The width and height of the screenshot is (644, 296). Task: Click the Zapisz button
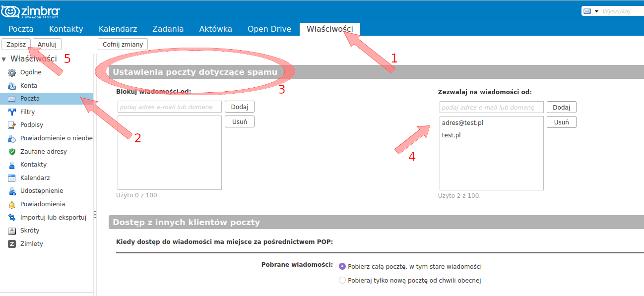[x=16, y=44]
